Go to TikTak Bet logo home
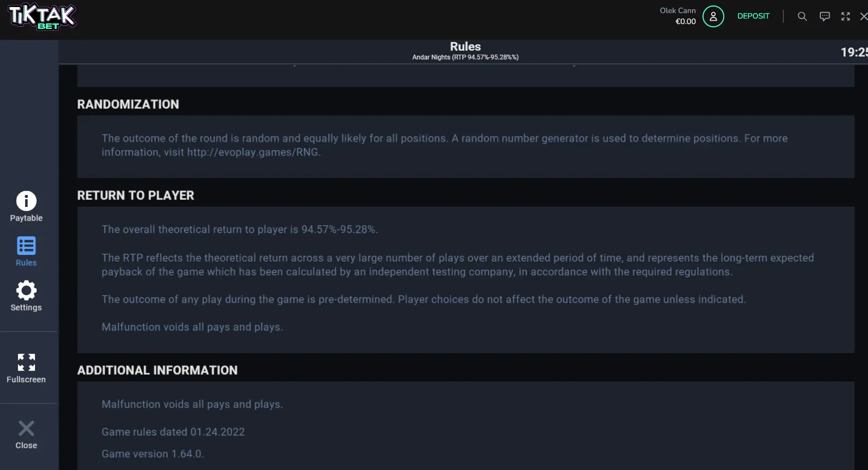Image resolution: width=868 pixels, height=470 pixels. tap(42, 16)
